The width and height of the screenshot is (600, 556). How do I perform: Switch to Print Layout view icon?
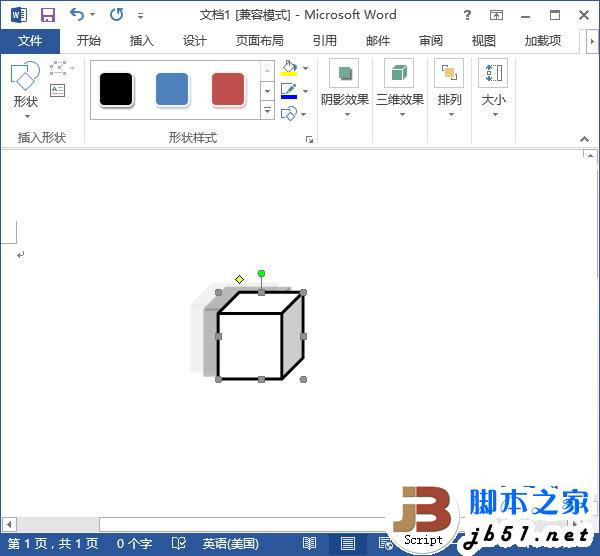347,543
